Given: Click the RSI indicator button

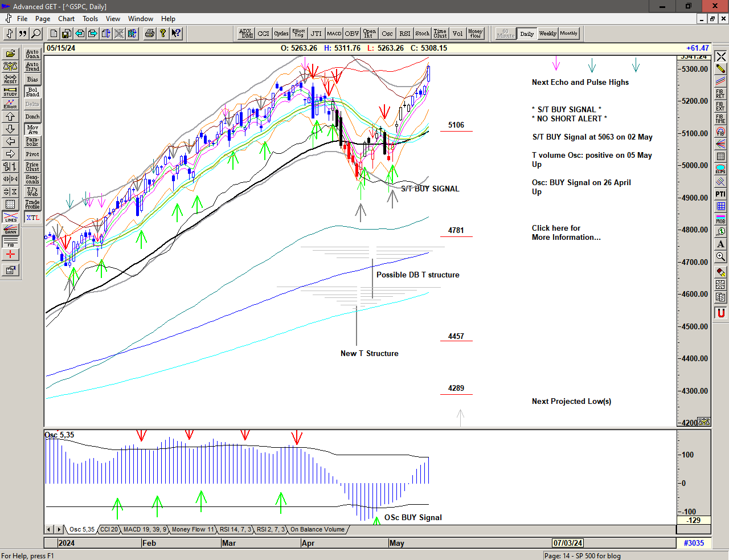Looking at the screenshot, I should [404, 34].
